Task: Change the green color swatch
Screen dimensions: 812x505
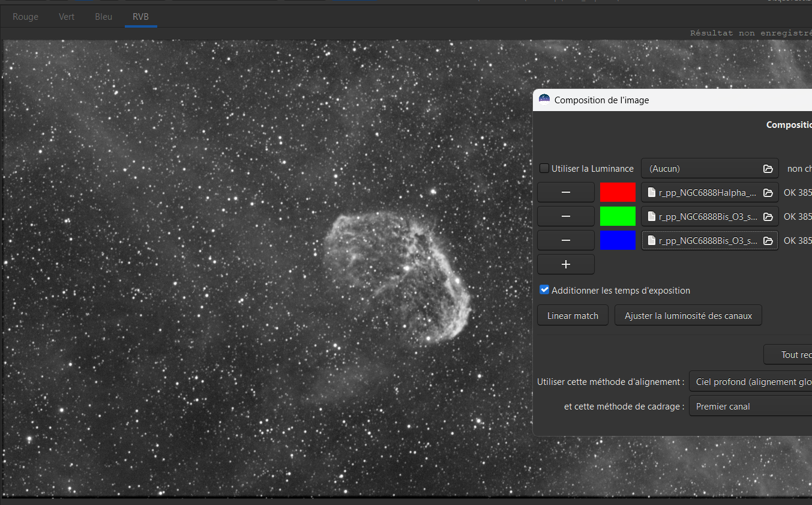Action: point(618,216)
